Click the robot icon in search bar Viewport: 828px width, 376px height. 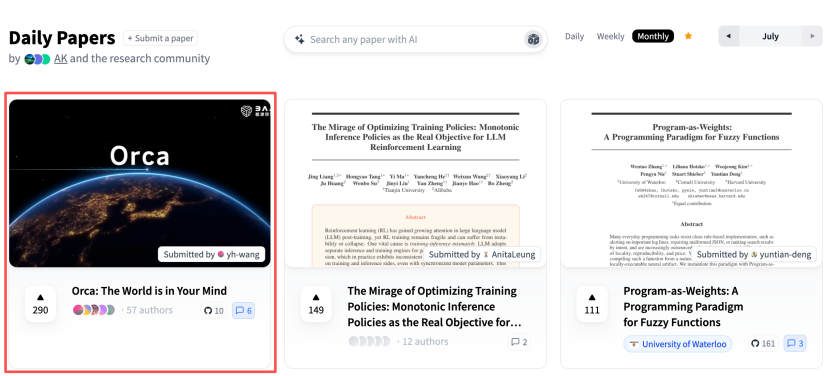533,39
